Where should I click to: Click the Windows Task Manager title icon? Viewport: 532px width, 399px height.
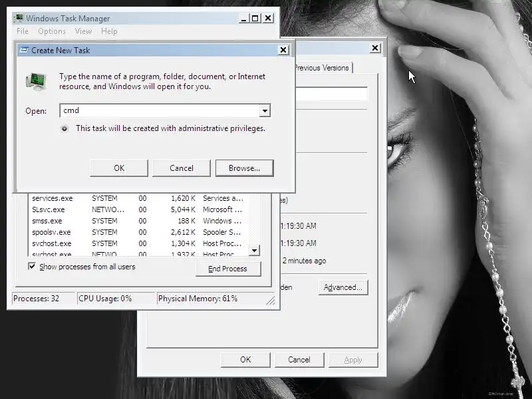[x=19, y=18]
